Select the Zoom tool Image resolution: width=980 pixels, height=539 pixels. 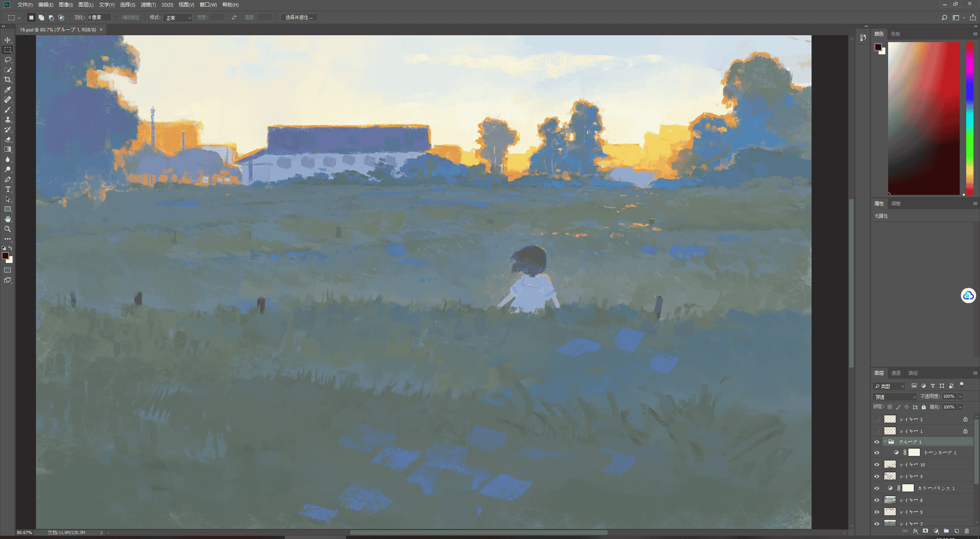[x=8, y=229]
